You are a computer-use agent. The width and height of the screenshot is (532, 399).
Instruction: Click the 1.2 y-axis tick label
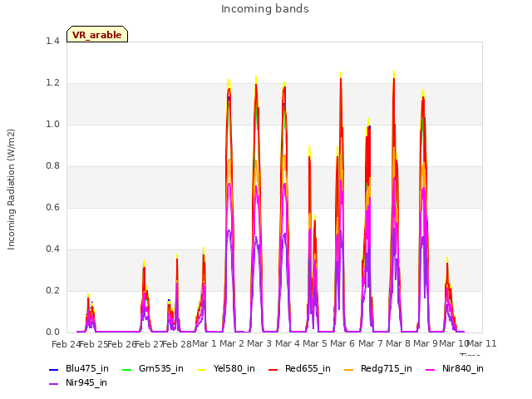click(52, 83)
